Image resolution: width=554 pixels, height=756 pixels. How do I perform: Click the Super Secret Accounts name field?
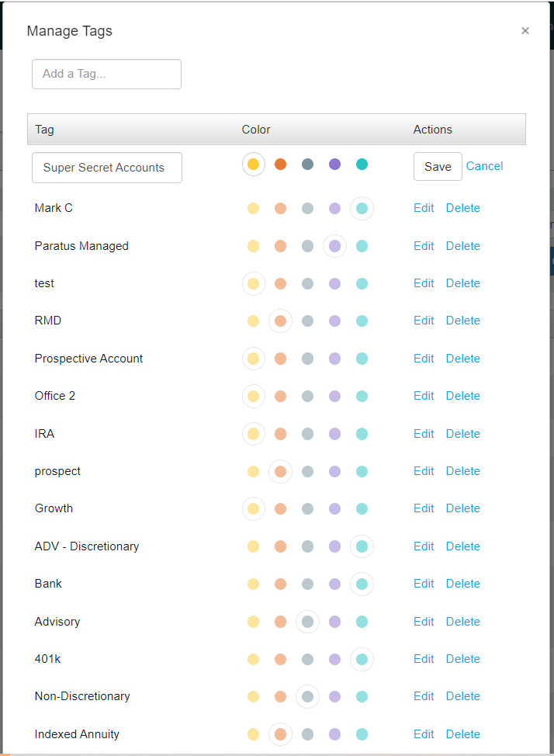(x=107, y=168)
